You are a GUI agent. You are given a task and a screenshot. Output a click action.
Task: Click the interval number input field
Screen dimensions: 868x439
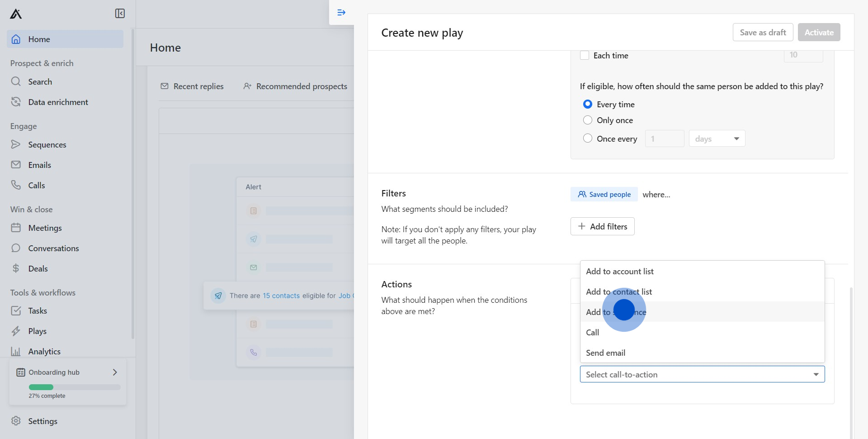664,138
